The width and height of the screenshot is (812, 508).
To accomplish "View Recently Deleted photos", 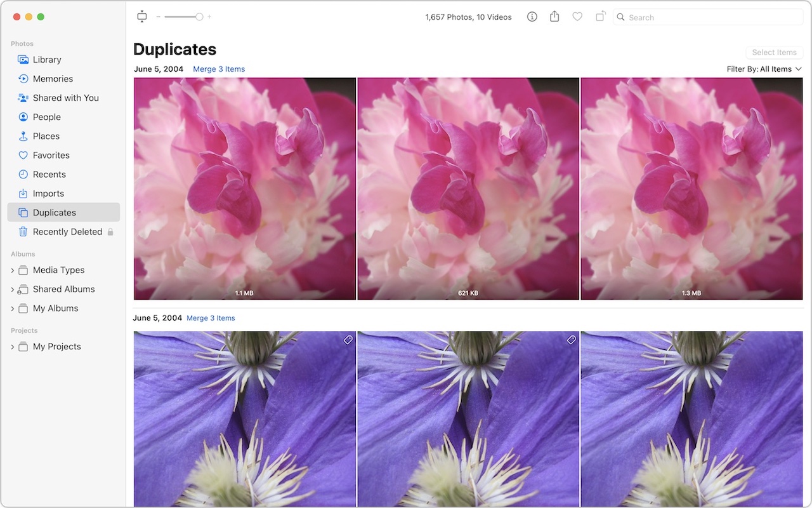I will click(67, 231).
